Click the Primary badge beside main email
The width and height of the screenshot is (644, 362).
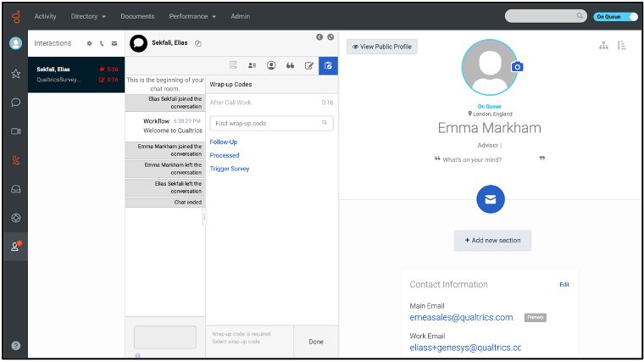[x=536, y=317]
